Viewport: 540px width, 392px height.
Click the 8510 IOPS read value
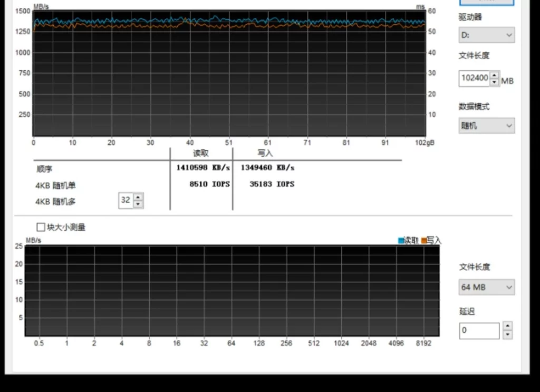click(209, 184)
